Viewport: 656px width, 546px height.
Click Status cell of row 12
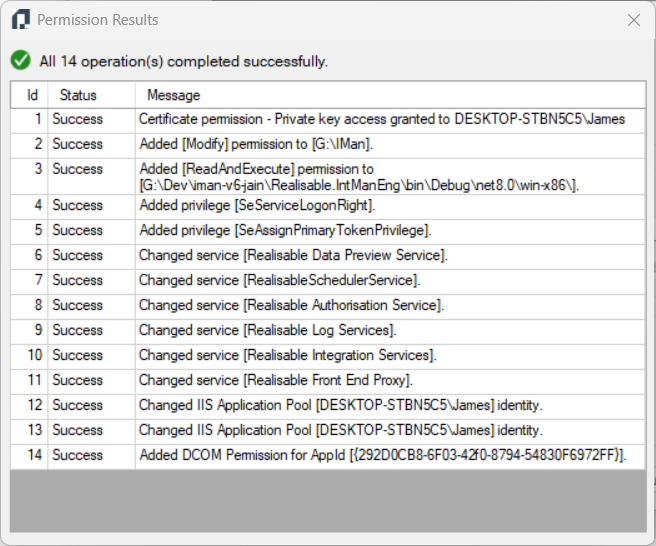(78, 405)
